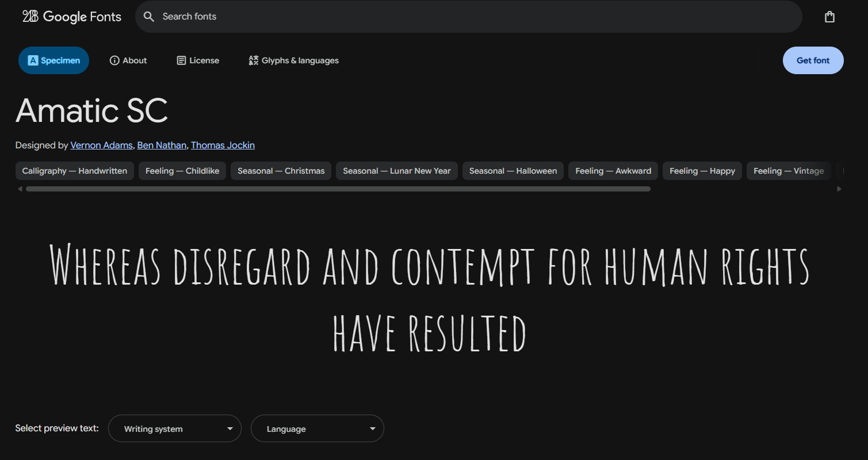Click the search magnifier icon
Image resolution: width=868 pixels, height=460 pixels.
coord(149,17)
